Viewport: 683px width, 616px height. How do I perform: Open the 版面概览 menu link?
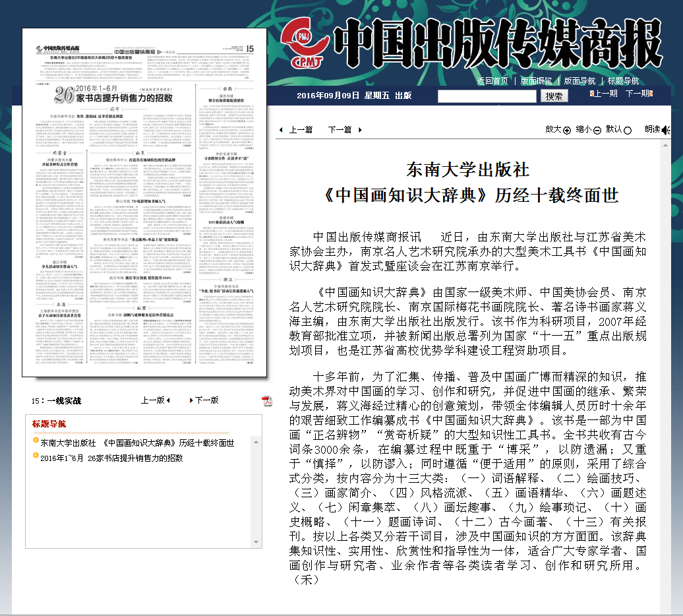pyautogui.click(x=536, y=81)
